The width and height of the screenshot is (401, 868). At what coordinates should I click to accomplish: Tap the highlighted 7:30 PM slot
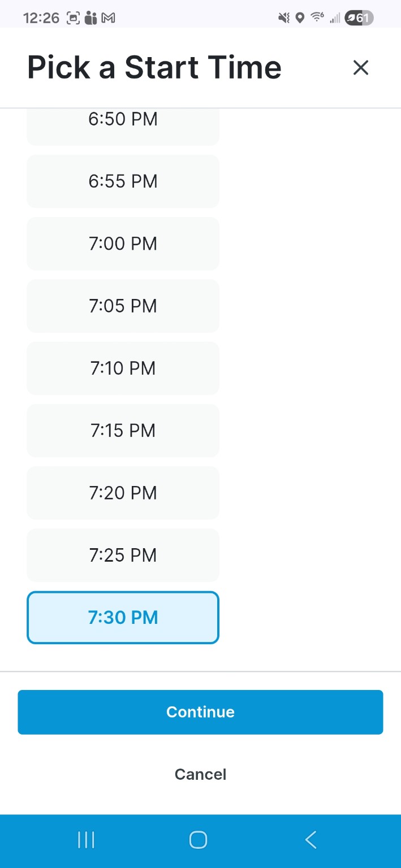pyautogui.click(x=123, y=618)
